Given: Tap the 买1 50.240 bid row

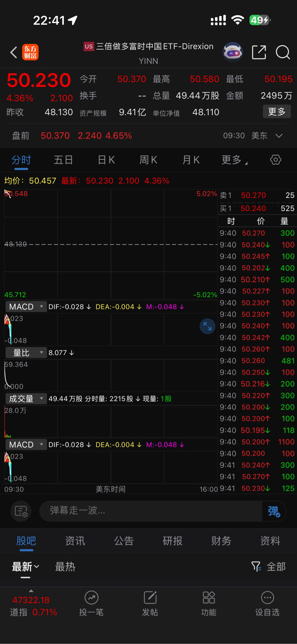Looking at the screenshot, I should pyautogui.click(x=257, y=208).
